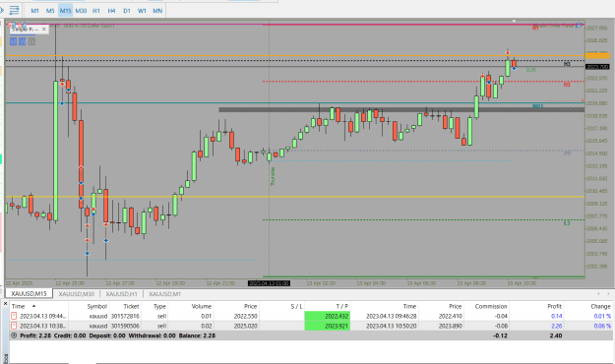Select the trade icon for ticket 301572816
Image resolution: width=615 pixels, height=364 pixels.
pos(14,316)
